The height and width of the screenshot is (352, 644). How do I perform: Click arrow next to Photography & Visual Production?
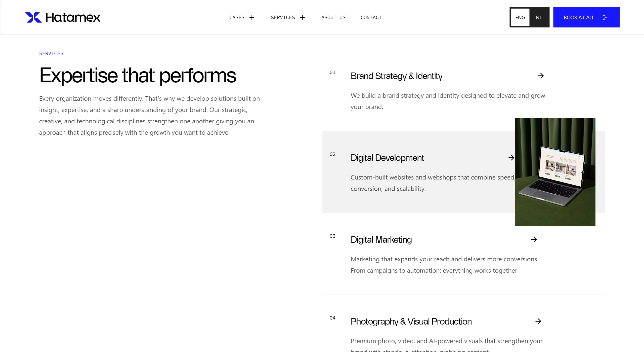(x=538, y=321)
